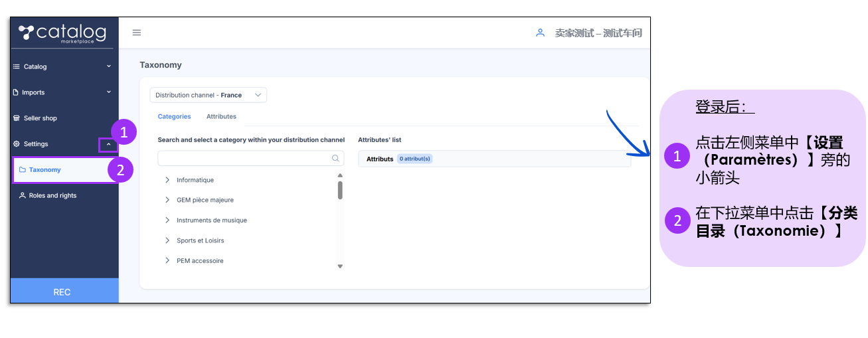Collapse the Settings menu arrow
The image size is (868, 338).
tap(108, 144)
